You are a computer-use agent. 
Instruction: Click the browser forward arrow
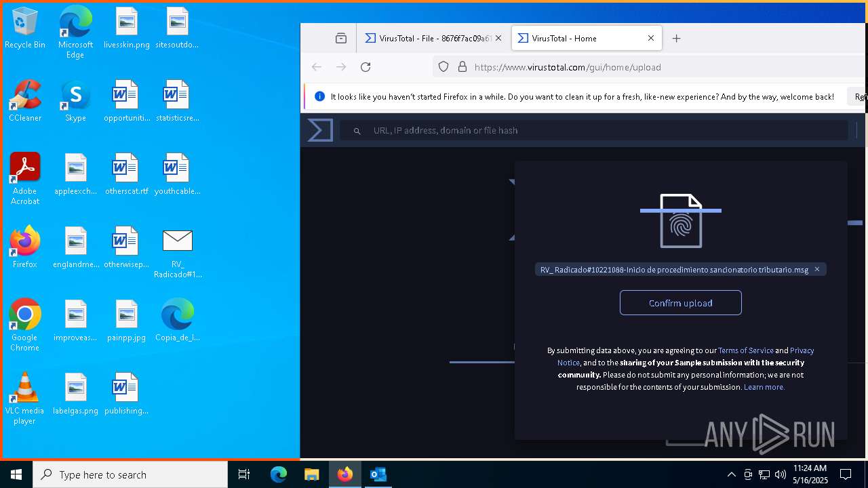[x=341, y=67]
